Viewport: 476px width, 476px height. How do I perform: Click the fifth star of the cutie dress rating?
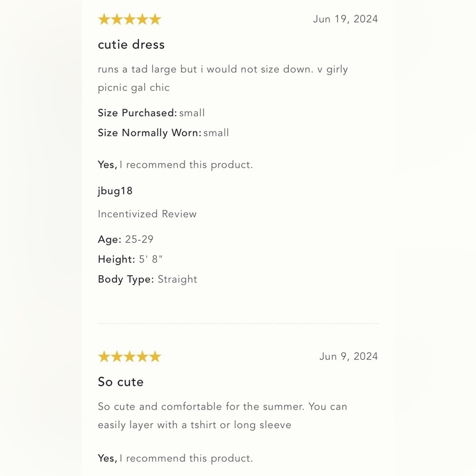155,19
